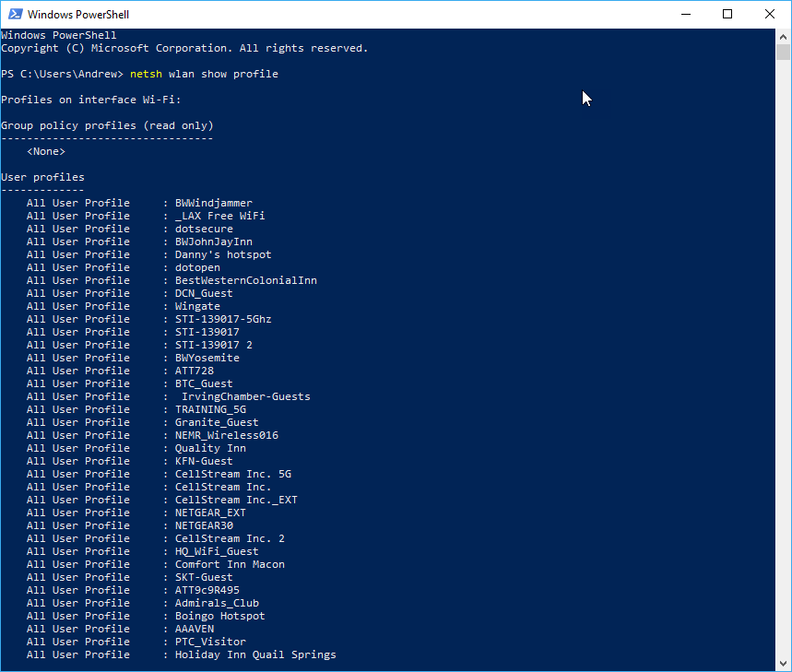Select the BWWindjammer profile name

pos(214,203)
